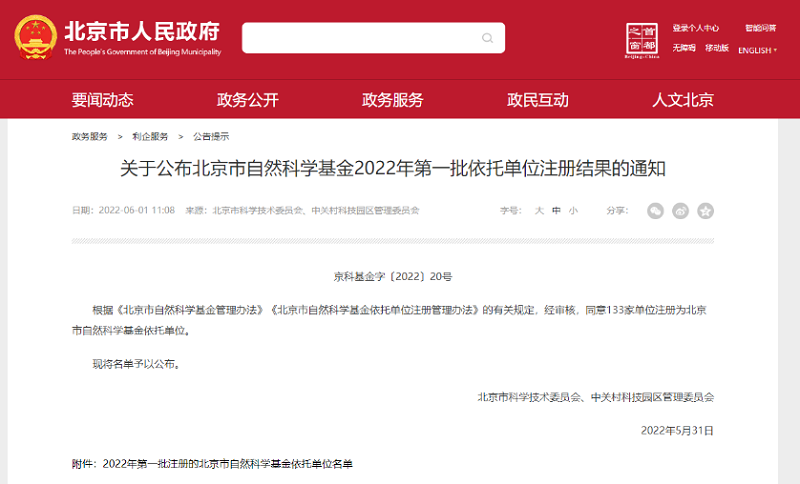Click the search magnifier icon

488,38
